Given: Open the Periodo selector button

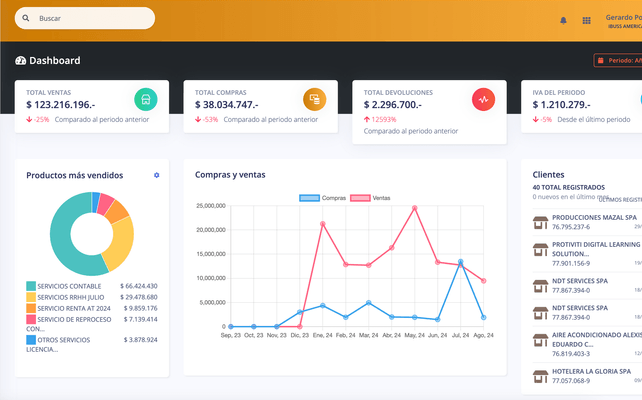Looking at the screenshot, I should [x=618, y=61].
